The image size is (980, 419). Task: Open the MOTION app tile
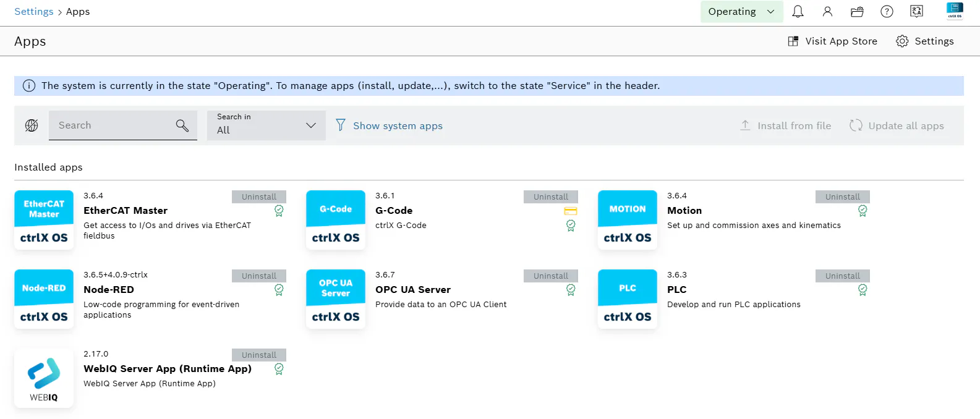point(628,220)
